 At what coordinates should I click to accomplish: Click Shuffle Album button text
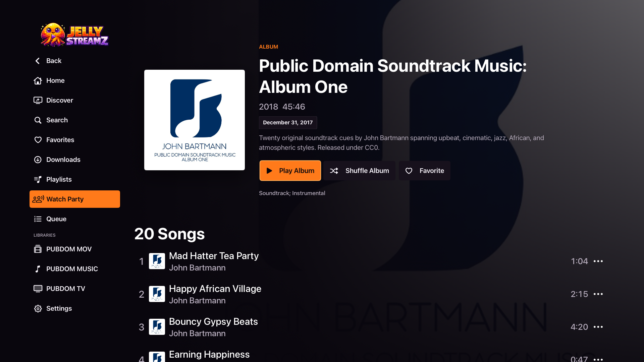tap(367, 171)
